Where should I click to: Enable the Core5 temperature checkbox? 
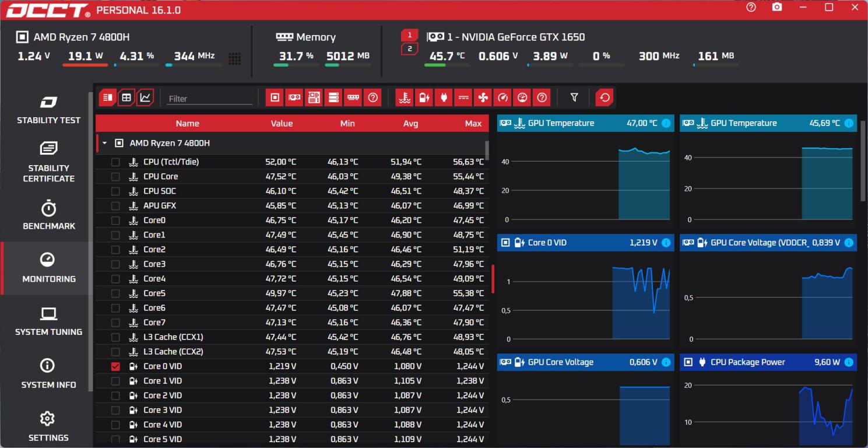tap(115, 293)
